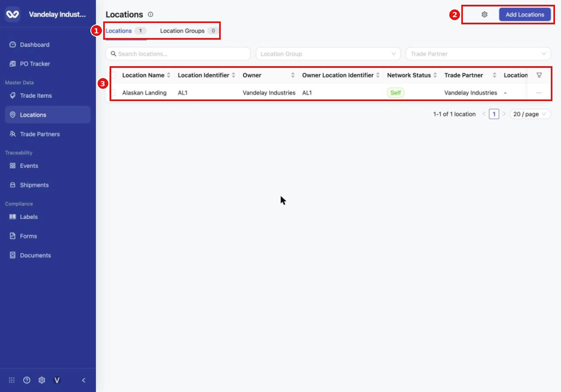Open the Trade Partners sidebar page
561x392 pixels.
pyautogui.click(x=48, y=134)
